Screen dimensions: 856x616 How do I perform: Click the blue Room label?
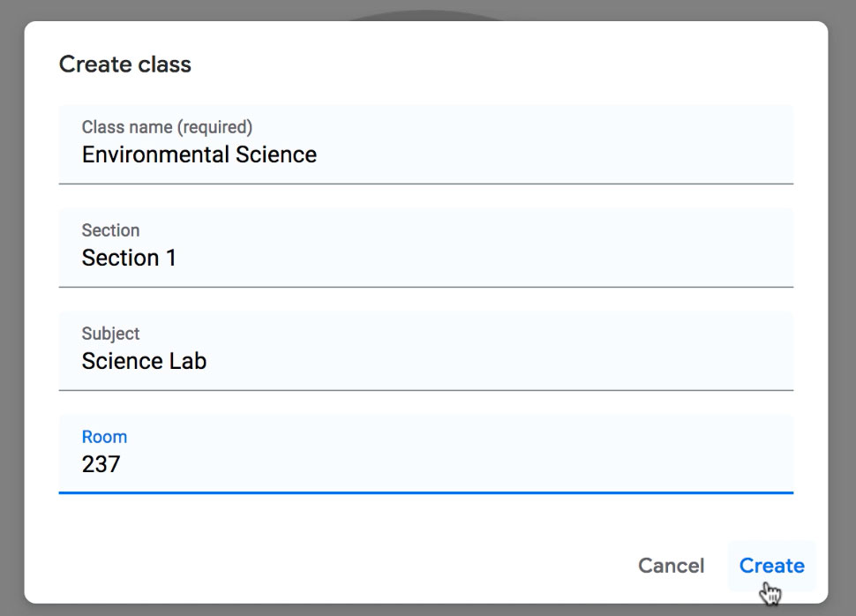[x=104, y=436]
